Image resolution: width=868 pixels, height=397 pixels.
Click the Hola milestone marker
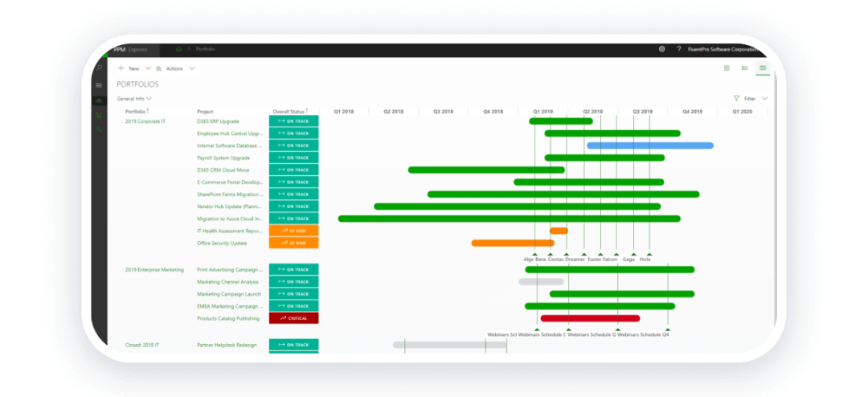(x=649, y=254)
